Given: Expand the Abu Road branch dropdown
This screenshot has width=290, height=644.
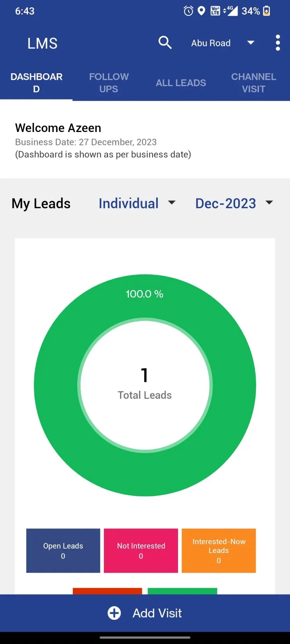Looking at the screenshot, I should click(x=223, y=43).
